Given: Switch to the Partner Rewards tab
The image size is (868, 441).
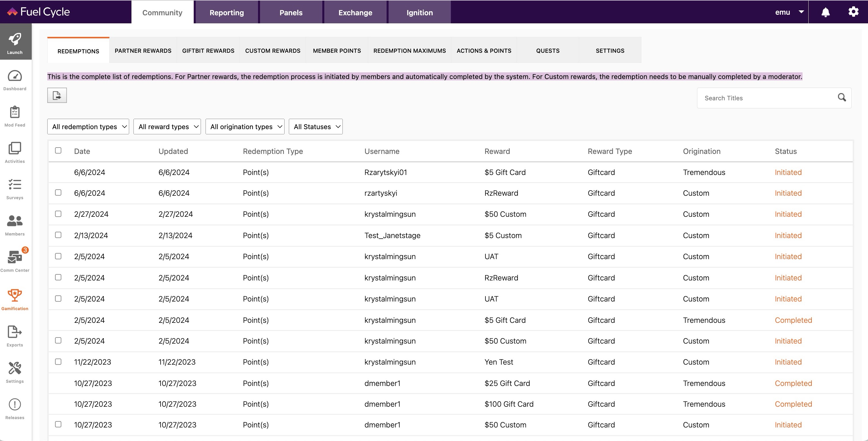Looking at the screenshot, I should pyautogui.click(x=142, y=50).
